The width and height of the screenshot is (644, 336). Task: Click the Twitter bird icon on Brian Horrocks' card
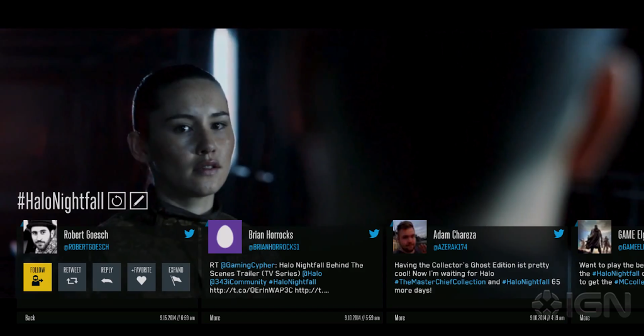pyautogui.click(x=374, y=234)
